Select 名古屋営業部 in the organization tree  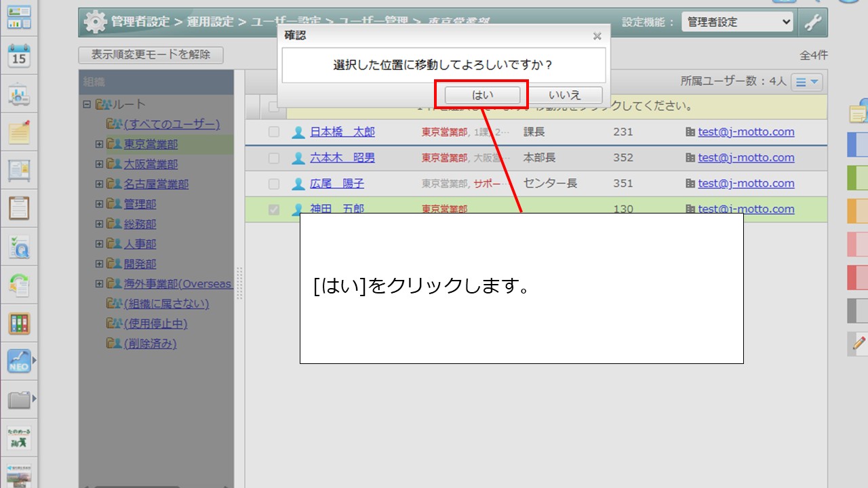coord(156,184)
